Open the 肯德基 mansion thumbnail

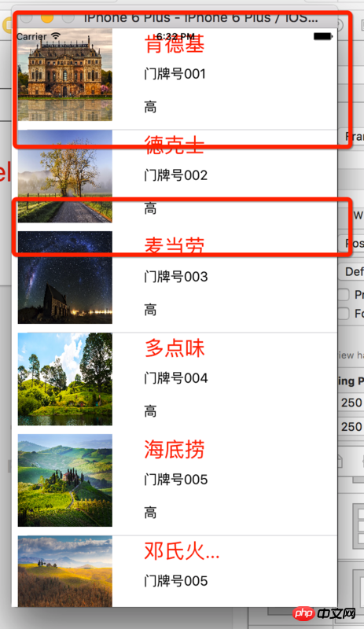(x=65, y=75)
